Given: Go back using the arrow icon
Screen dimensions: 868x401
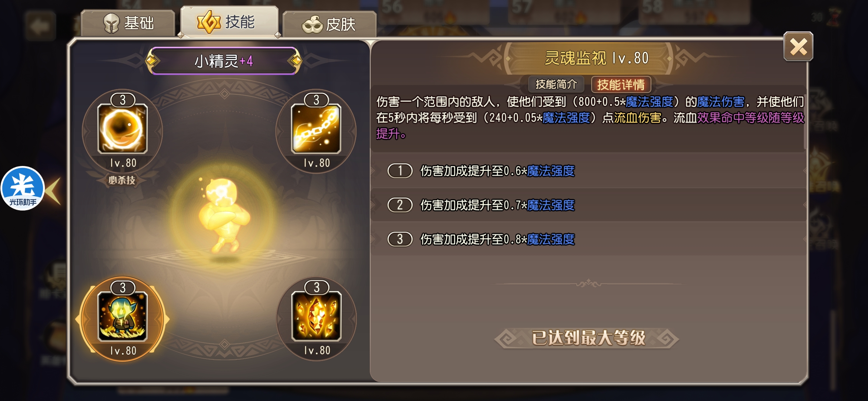Looking at the screenshot, I should click(x=40, y=26).
